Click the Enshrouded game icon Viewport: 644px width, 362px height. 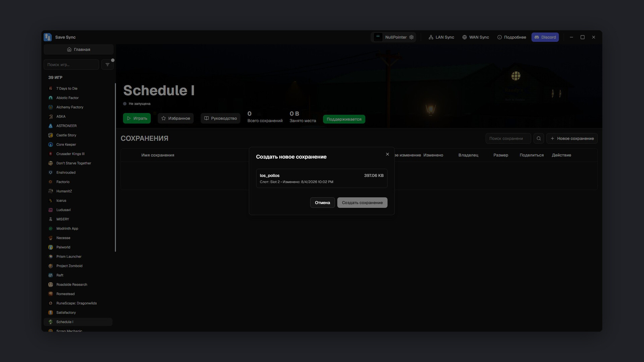pyautogui.click(x=51, y=173)
